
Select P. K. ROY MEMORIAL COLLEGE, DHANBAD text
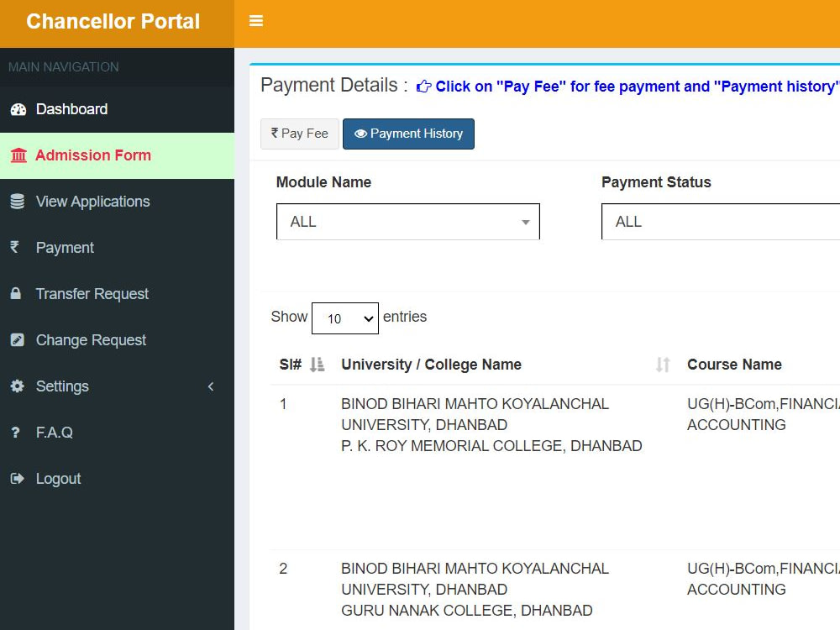point(491,446)
